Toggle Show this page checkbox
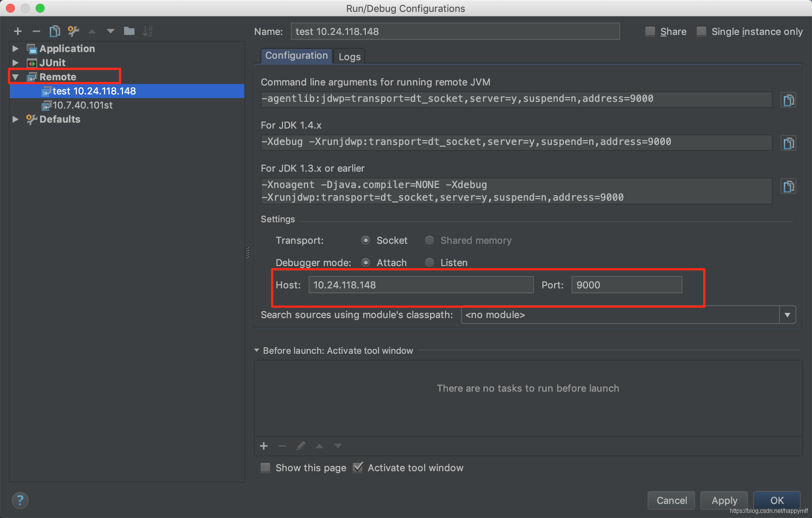Viewport: 812px width, 518px height. [x=265, y=467]
